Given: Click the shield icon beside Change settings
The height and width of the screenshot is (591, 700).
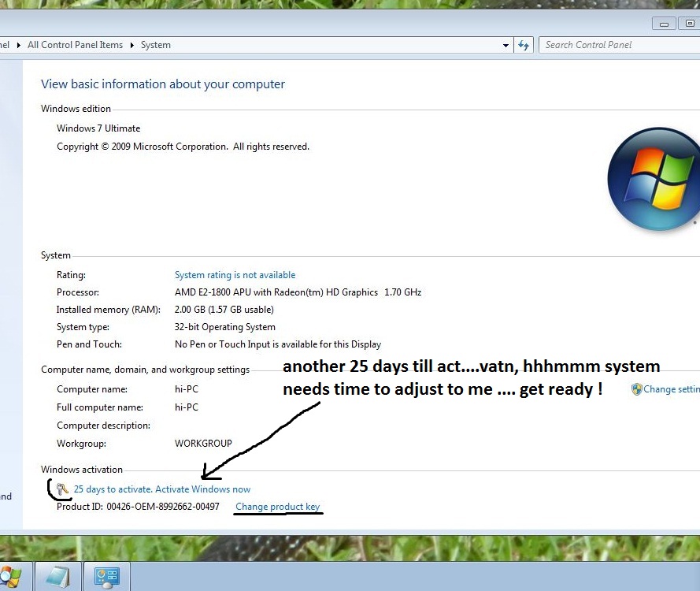Looking at the screenshot, I should pyautogui.click(x=636, y=389).
